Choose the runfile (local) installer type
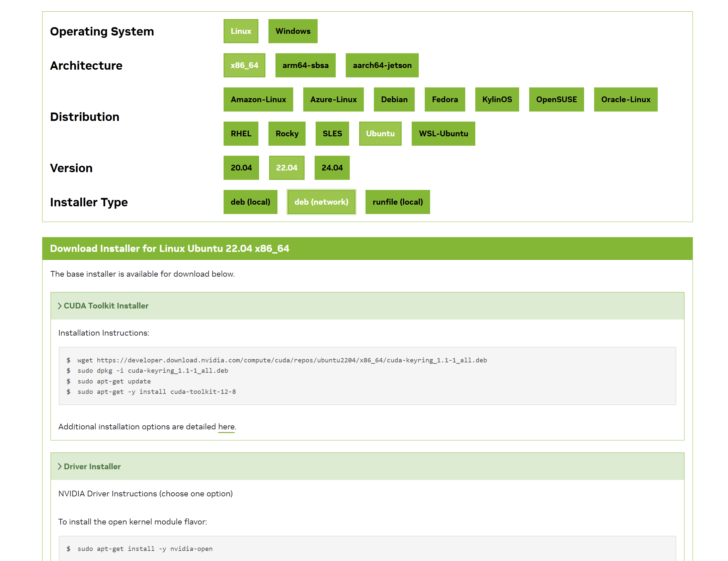This screenshot has width=728, height=561. [x=398, y=202]
